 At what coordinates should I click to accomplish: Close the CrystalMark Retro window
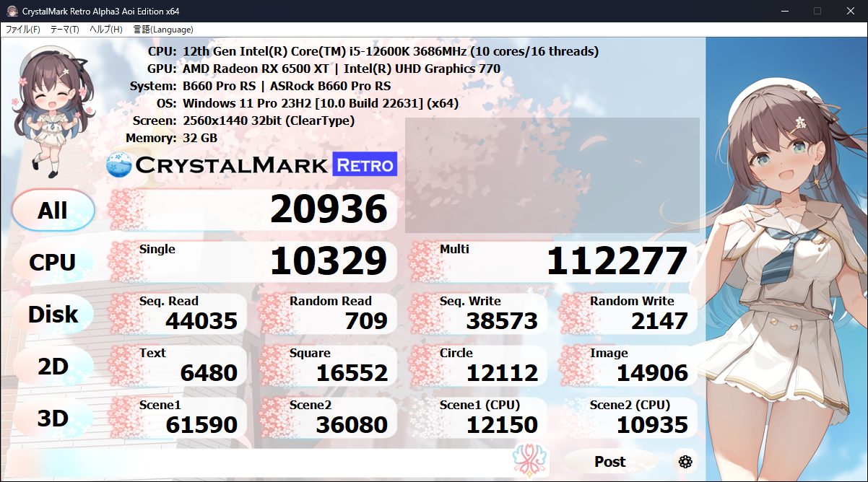[851, 11]
